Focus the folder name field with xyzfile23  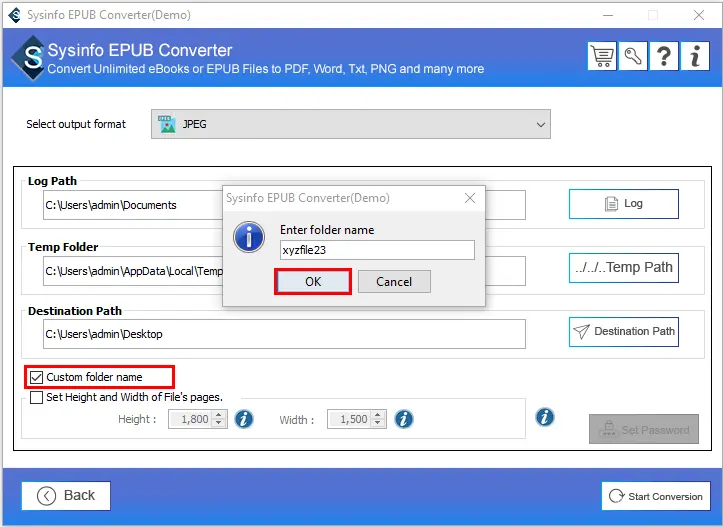coord(377,250)
